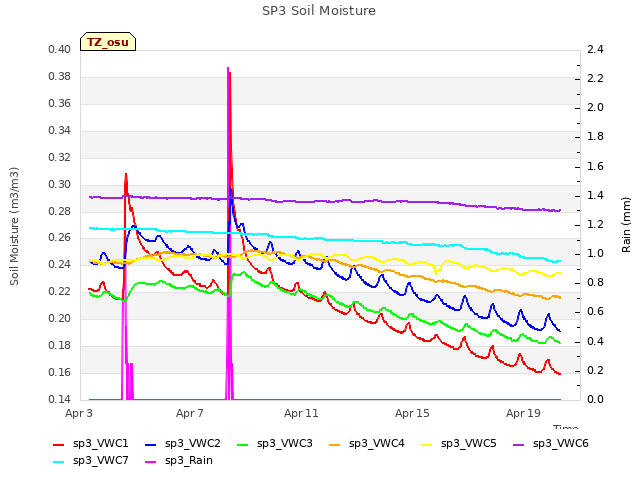
Task: Select the sp3_VWC5 legend label
Action: (x=469, y=444)
